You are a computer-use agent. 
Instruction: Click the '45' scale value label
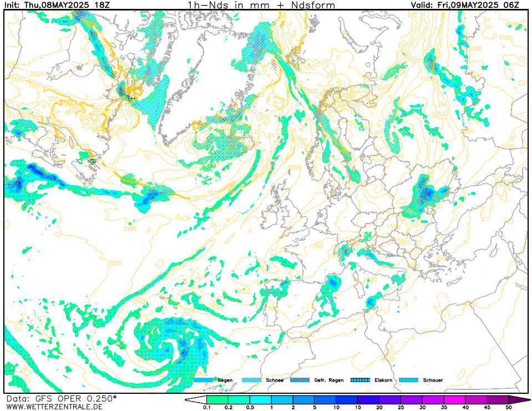487,408
